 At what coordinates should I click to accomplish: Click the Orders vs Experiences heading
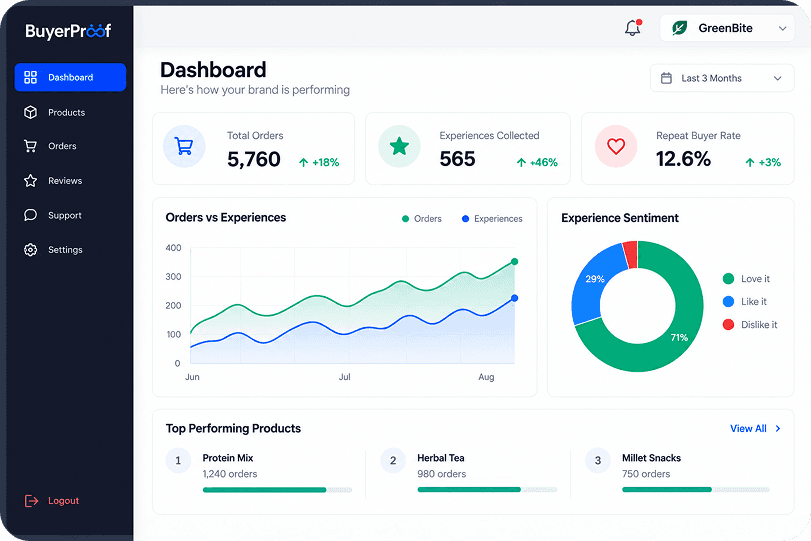(x=226, y=218)
